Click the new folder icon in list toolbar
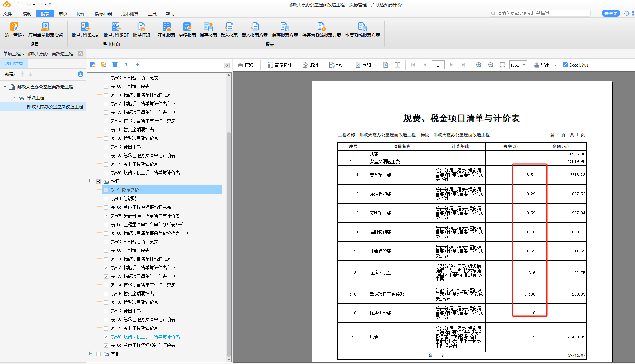The image size is (635, 364). click(104, 64)
